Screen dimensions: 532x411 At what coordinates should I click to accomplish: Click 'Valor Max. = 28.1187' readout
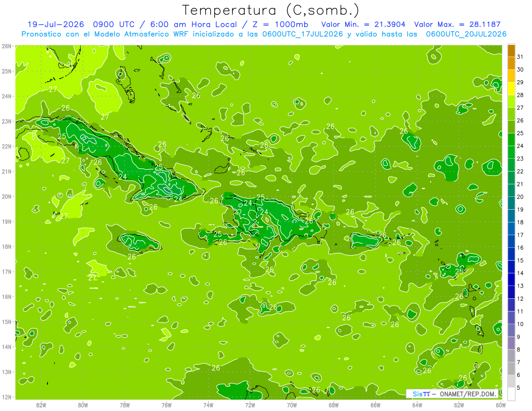[457, 24]
